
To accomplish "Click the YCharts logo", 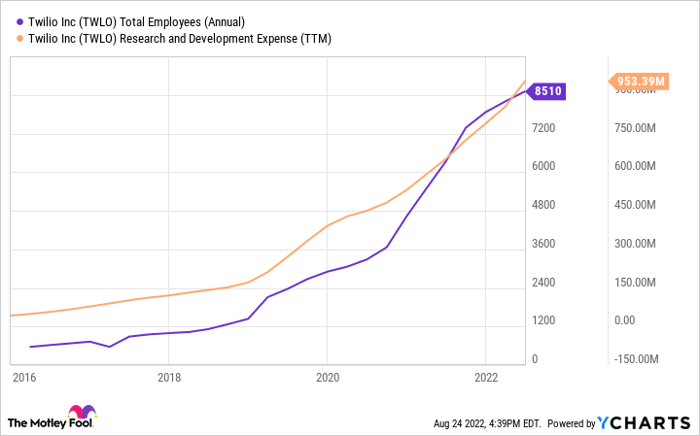I will (x=644, y=423).
